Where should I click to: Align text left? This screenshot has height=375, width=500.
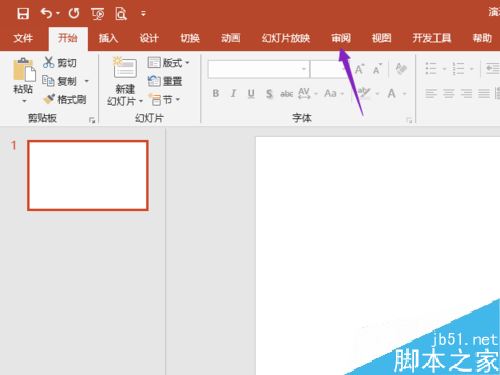pos(431,93)
